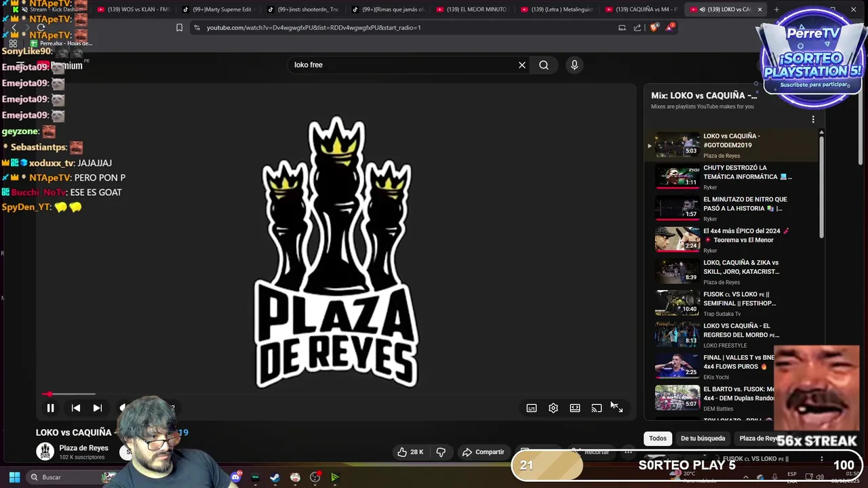Viewport: 868px width, 488px height.
Task: Switch to 'CAQUIÑA vs M4' browser tab
Action: (641, 9)
